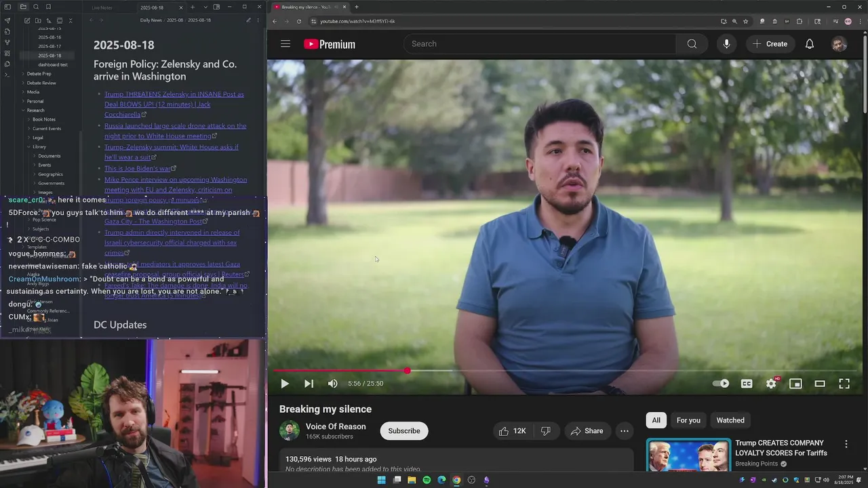Click the paper-plane icon in Obsidian ribbon

click(x=7, y=20)
